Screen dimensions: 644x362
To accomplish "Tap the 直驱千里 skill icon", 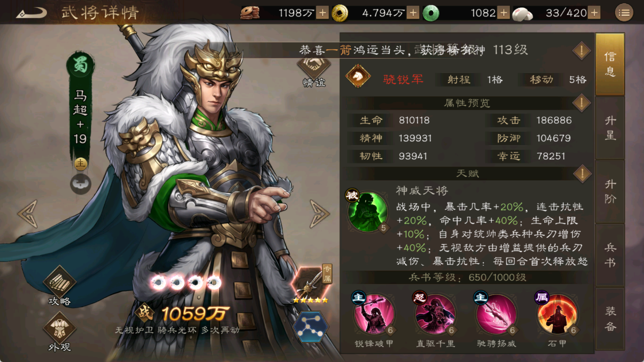I will 435,314.
